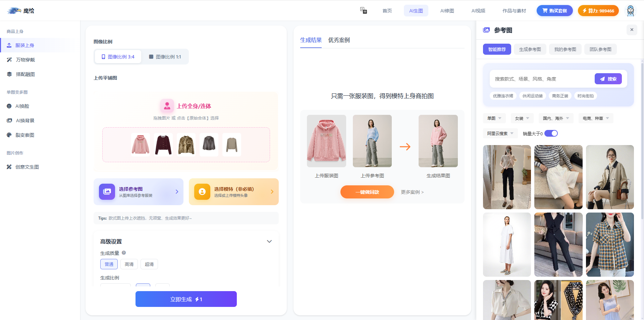Click help icon next to 生成质量

point(124,253)
